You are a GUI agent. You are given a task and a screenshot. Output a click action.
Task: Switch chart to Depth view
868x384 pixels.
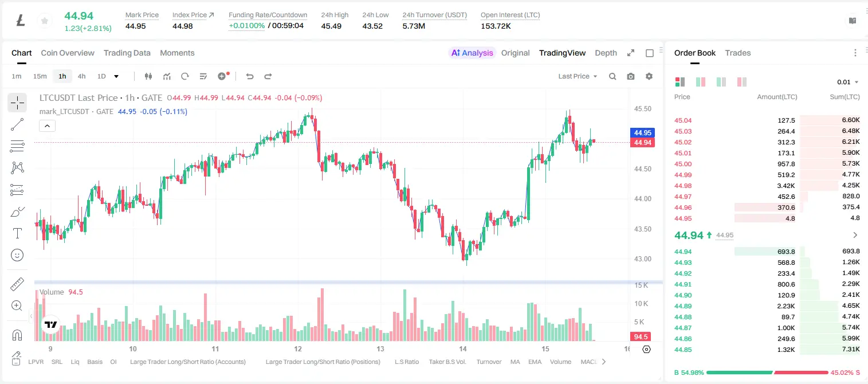(x=606, y=53)
